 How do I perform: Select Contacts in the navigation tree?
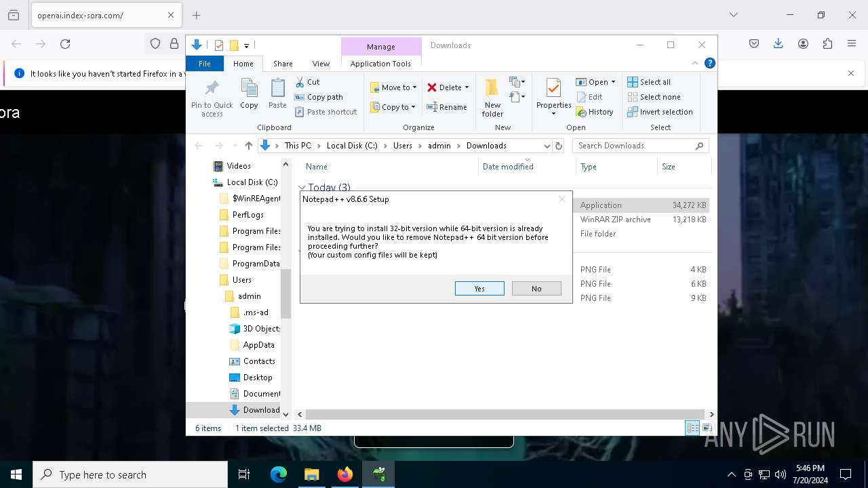(258, 361)
